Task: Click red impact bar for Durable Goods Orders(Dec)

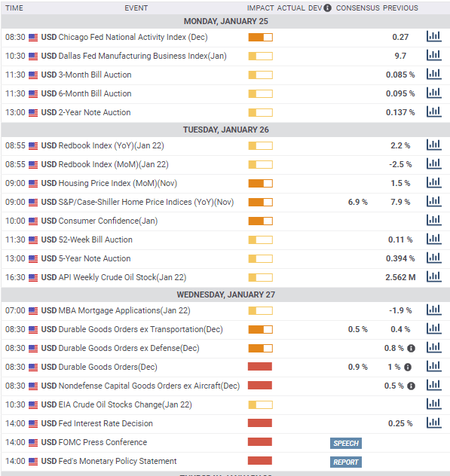Action: pyautogui.click(x=260, y=366)
